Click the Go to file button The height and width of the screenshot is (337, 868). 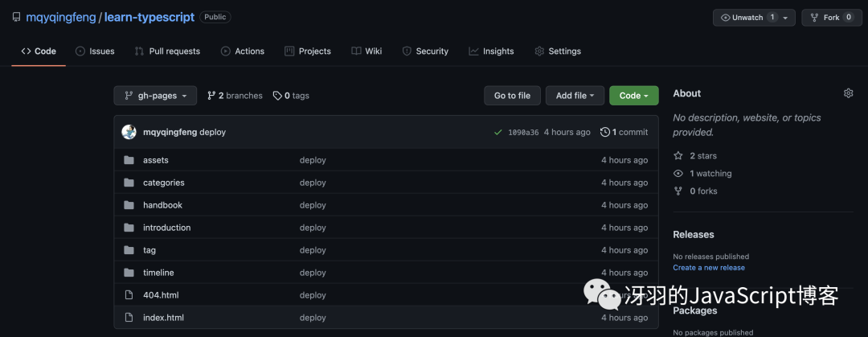coord(512,96)
